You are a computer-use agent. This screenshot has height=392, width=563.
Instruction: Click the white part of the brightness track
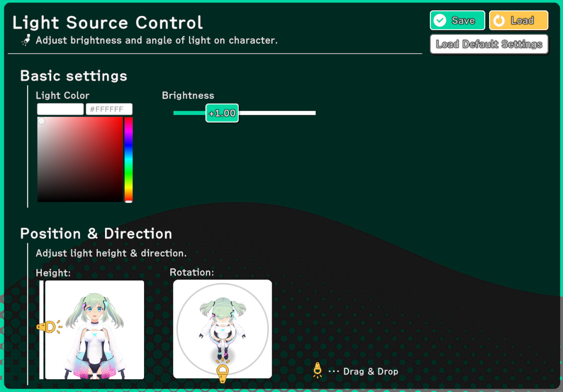277,113
